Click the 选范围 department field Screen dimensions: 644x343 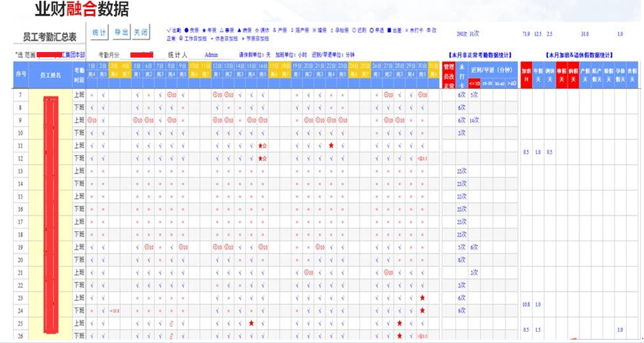coord(61,55)
